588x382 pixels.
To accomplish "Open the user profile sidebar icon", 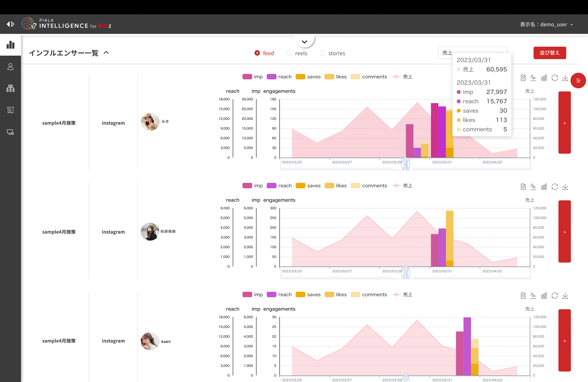I will pos(10,67).
